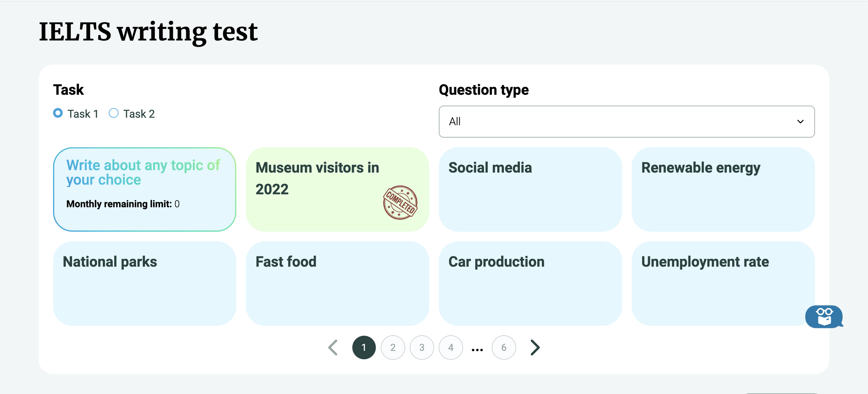868x394 pixels.
Task: Open the Social media topic card
Action: pos(530,189)
